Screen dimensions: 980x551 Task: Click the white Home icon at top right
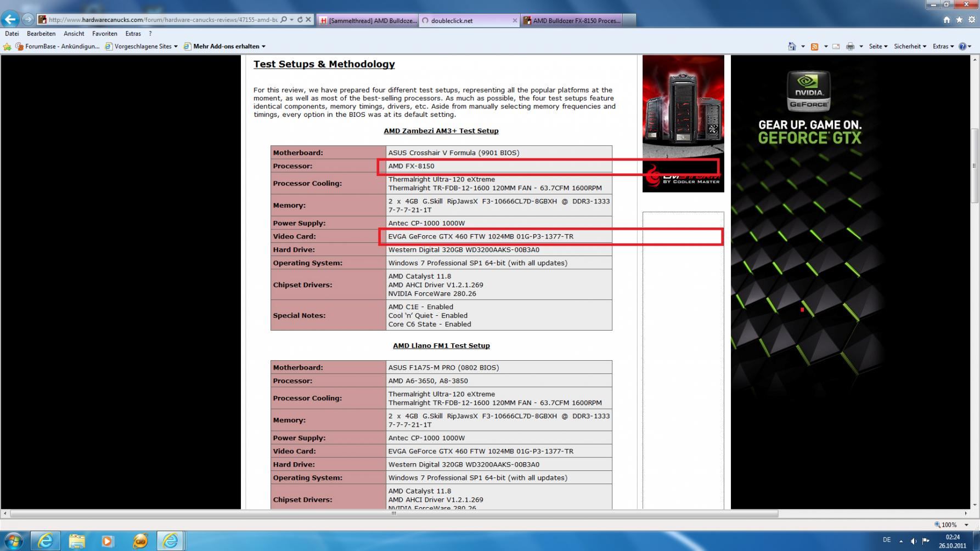point(947,20)
